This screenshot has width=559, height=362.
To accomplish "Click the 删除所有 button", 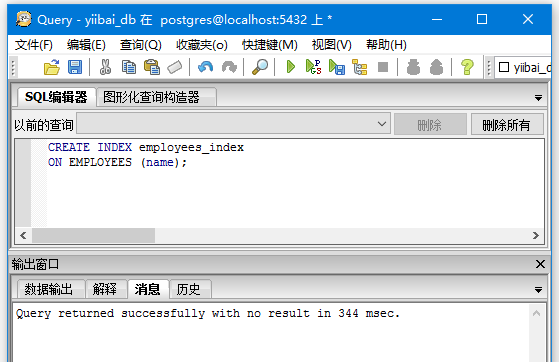I will (x=507, y=124).
